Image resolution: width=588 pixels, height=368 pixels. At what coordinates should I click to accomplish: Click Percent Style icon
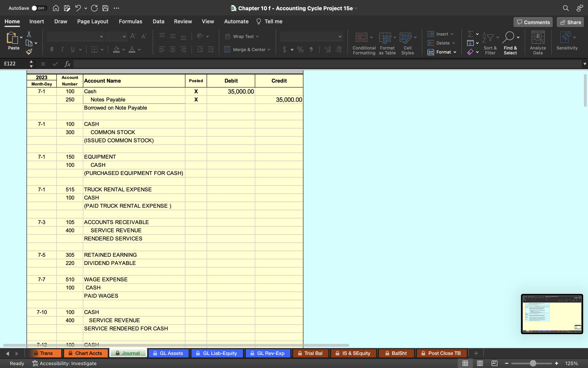300,49
